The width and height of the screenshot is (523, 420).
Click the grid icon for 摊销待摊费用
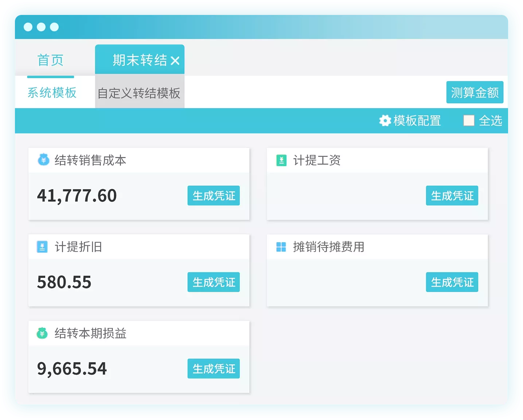point(281,247)
